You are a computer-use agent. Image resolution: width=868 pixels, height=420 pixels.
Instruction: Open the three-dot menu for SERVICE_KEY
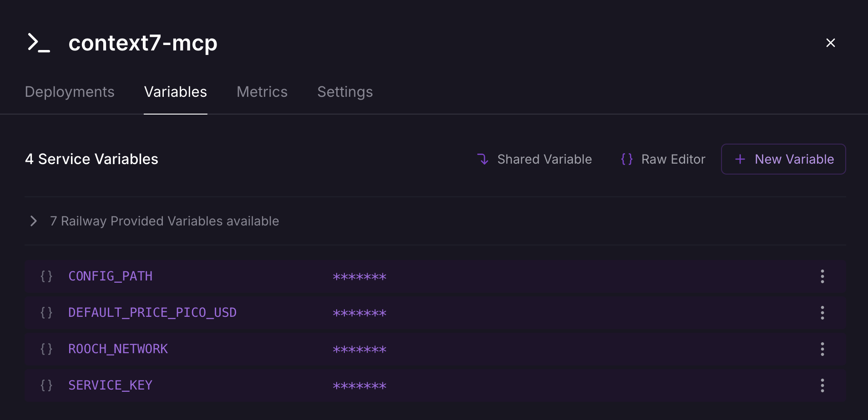(822, 385)
